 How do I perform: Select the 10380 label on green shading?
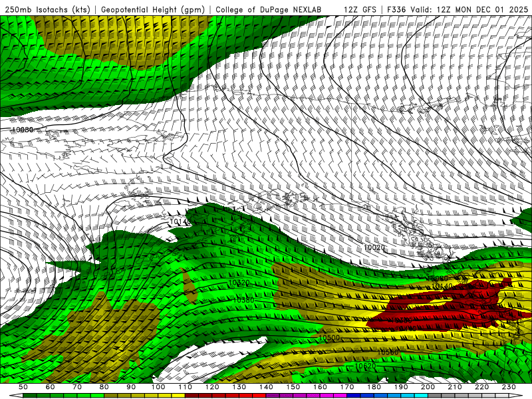[243, 300]
